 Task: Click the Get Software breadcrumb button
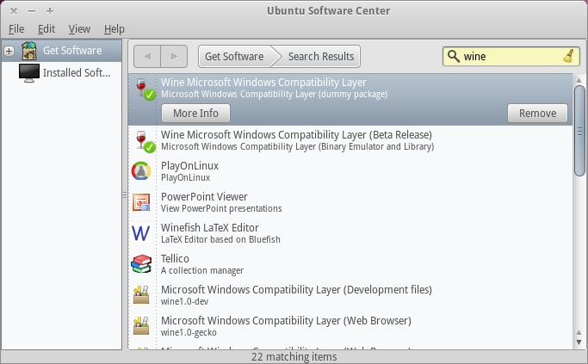tap(234, 56)
